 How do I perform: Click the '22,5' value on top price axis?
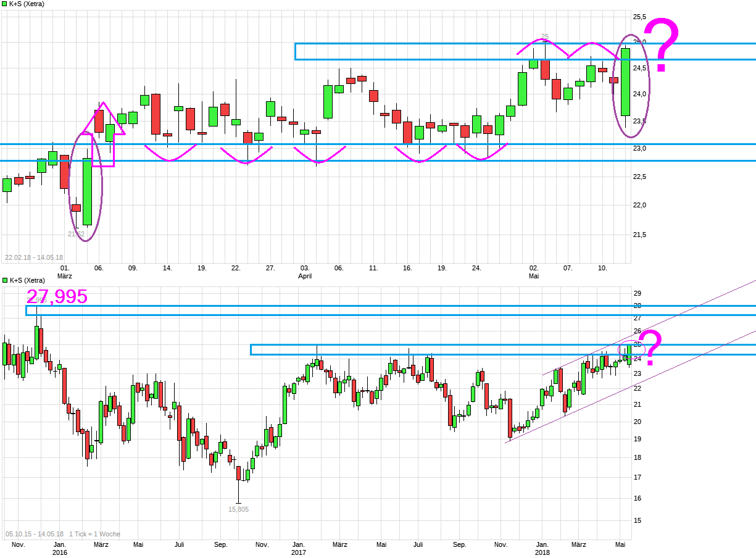[640, 177]
